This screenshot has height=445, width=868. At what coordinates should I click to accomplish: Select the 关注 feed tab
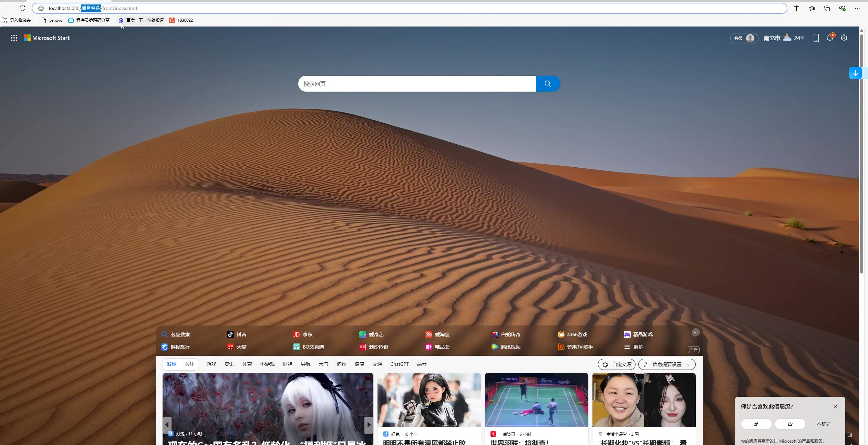pyautogui.click(x=189, y=364)
